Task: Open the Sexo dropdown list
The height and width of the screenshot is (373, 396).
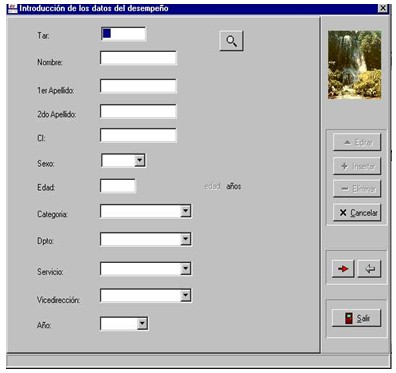Action: coord(140,160)
